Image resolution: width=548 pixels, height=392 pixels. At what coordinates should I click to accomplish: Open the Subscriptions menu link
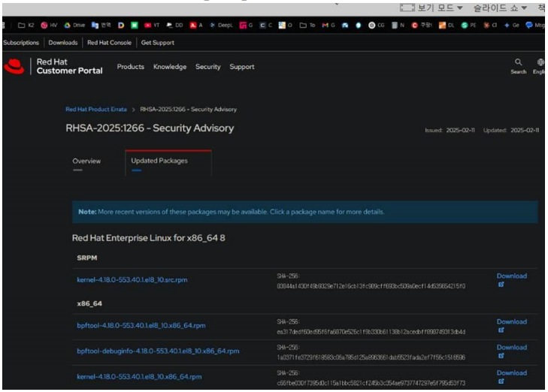[x=21, y=43]
